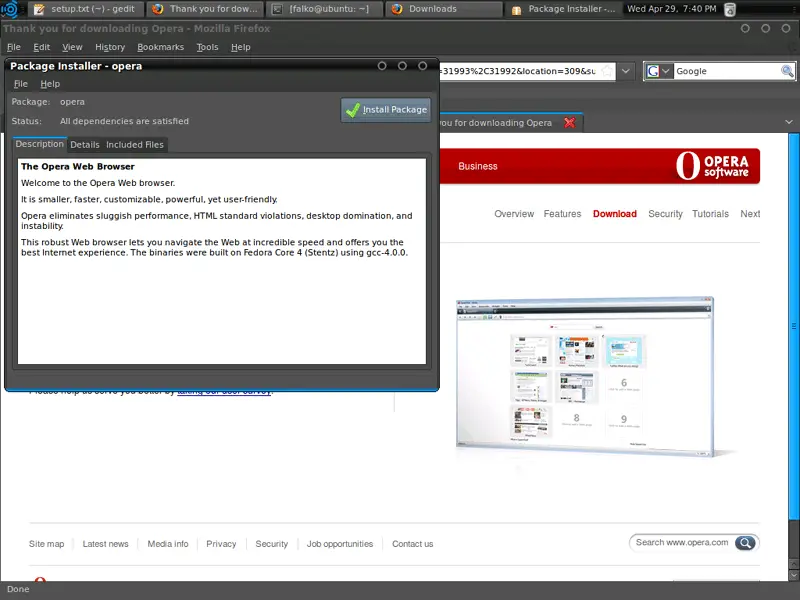Click the clock showing Wed Apr 29, 7:40 PM
Image resolution: width=800 pixels, height=600 pixels.
tap(671, 9)
